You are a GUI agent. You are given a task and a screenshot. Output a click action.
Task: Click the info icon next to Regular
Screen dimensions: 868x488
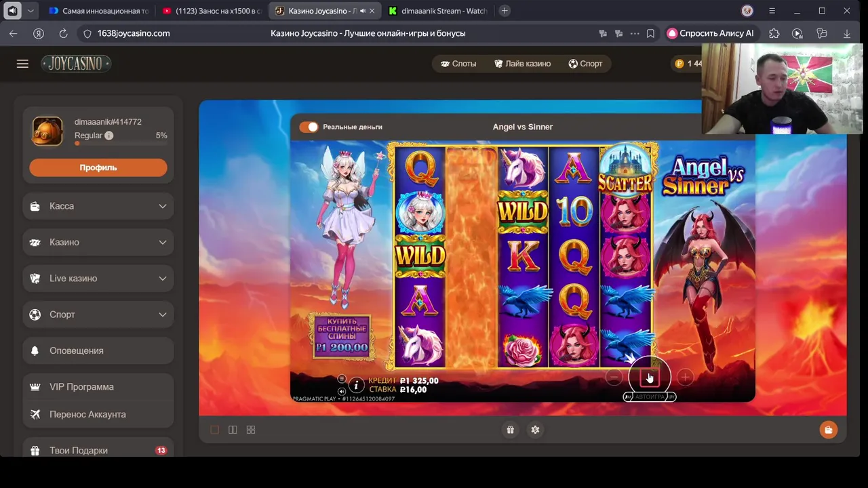click(x=109, y=136)
